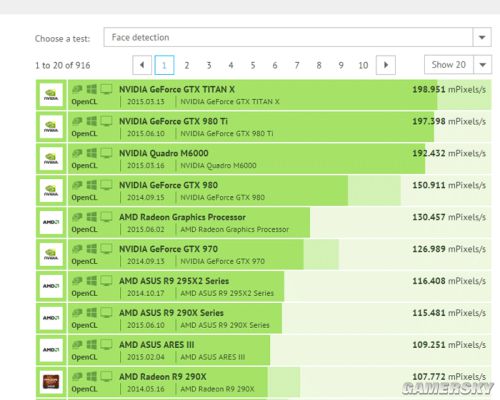This screenshot has width=500, height=400.
Task: Click the Radeon badge icon beside R9 290X
Action: click(51, 382)
